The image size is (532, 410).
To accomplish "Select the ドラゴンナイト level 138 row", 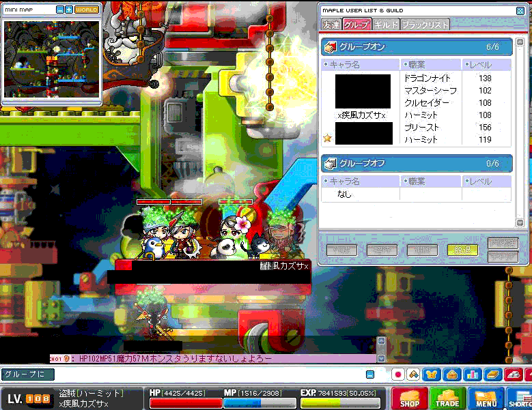I will (417, 78).
